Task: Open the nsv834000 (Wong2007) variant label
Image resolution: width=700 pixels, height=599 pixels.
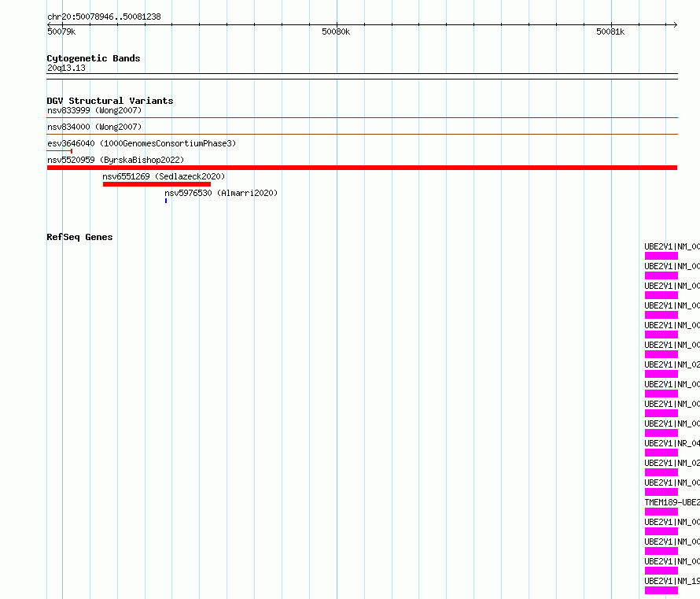Action: (94, 127)
